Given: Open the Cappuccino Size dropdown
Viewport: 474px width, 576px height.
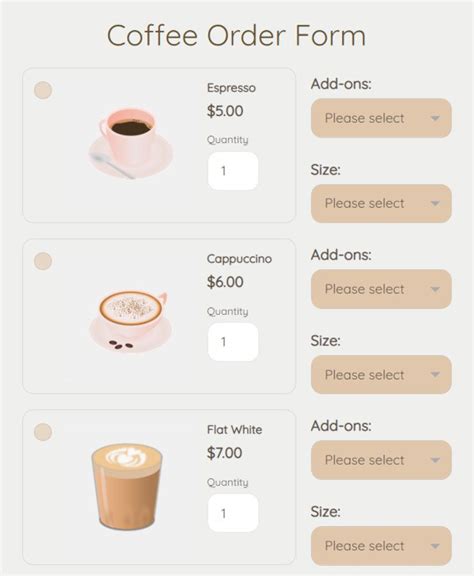Looking at the screenshot, I should click(x=381, y=374).
